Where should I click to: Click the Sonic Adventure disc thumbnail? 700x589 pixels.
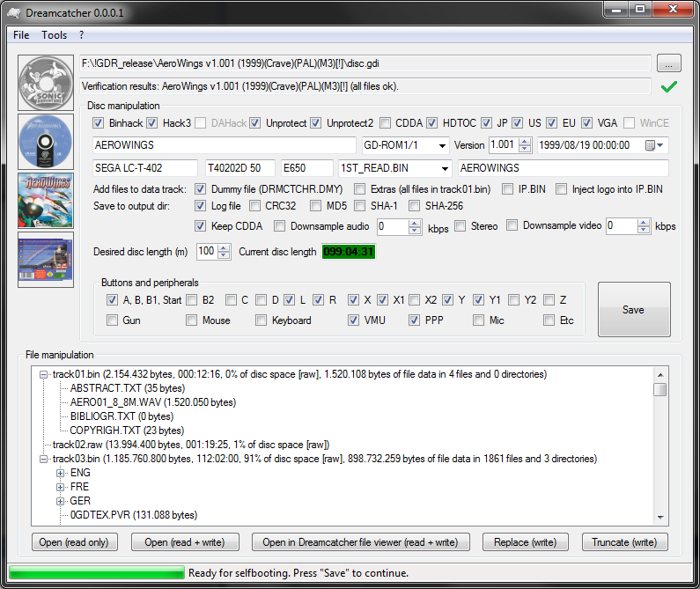pos(46,83)
